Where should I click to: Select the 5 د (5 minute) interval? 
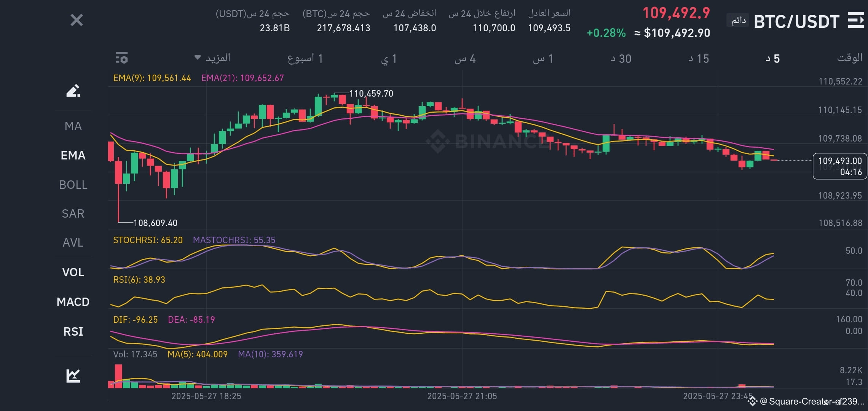(x=773, y=59)
